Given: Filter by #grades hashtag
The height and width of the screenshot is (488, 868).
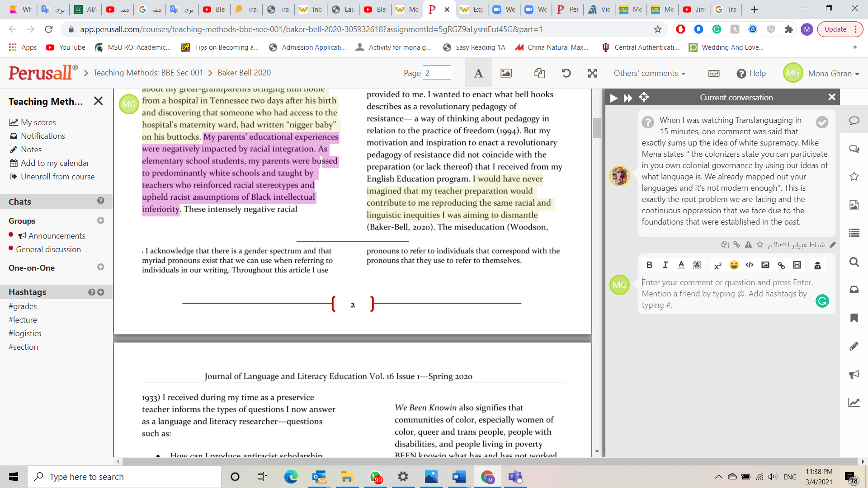Looking at the screenshot, I should click(23, 306).
